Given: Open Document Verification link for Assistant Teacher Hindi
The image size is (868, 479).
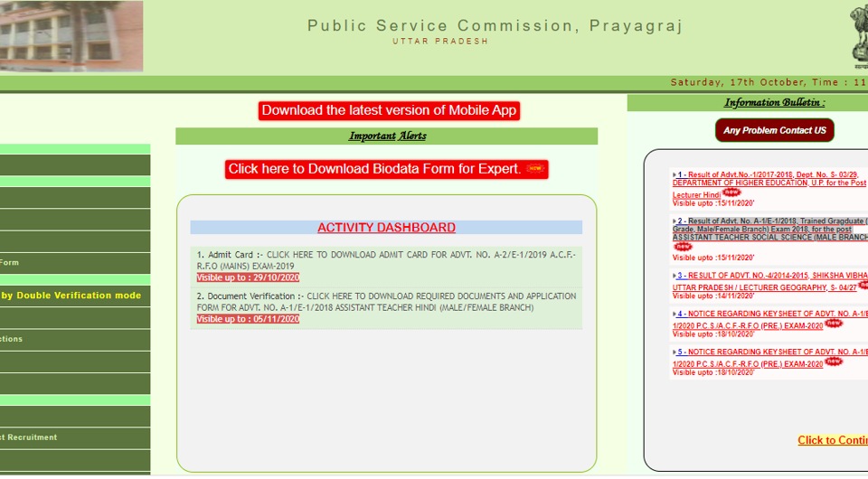Looking at the screenshot, I should click(x=386, y=302).
